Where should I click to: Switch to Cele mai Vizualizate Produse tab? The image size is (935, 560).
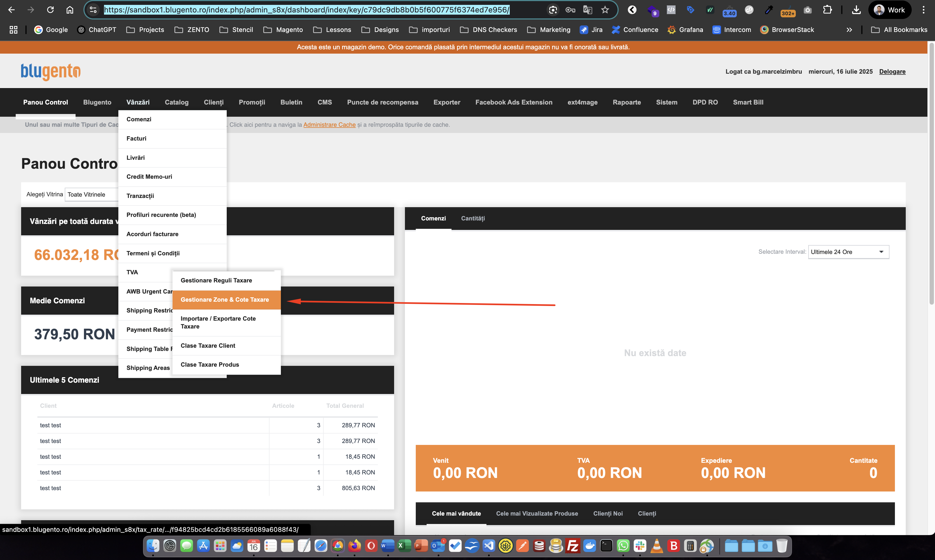pos(537,513)
